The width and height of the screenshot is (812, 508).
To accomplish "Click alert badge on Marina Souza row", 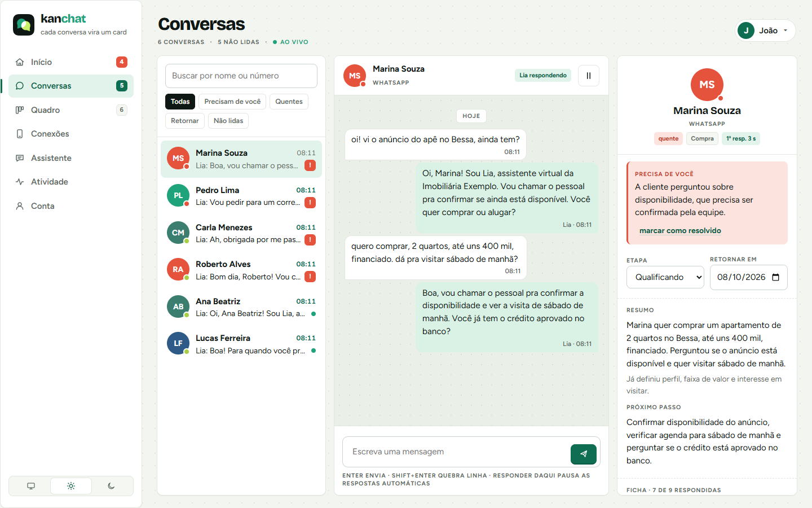I will 310,165.
